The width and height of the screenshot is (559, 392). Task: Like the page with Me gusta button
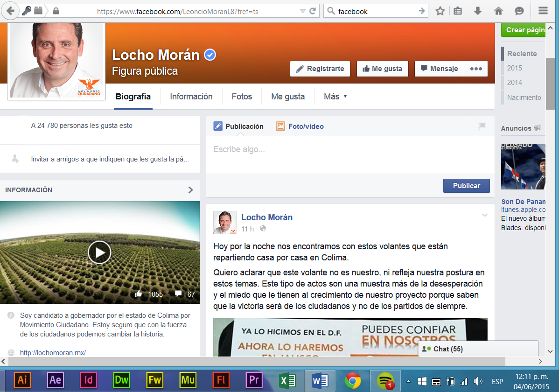coord(382,69)
